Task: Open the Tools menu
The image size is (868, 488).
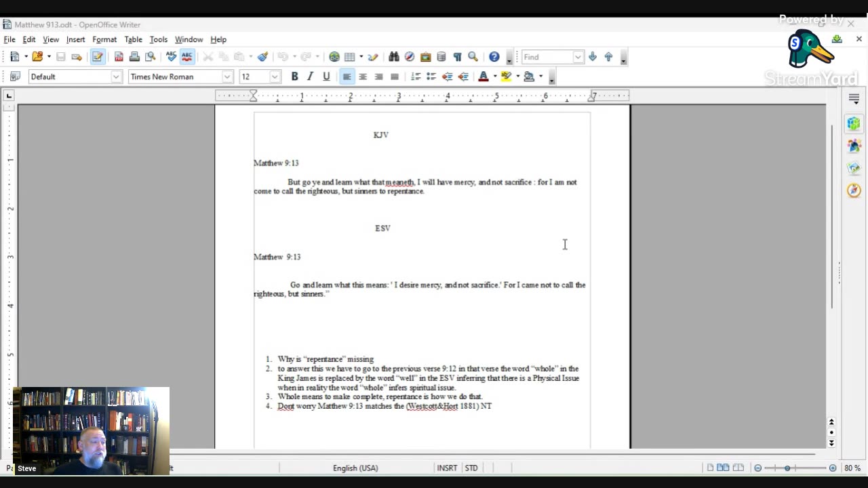Action: (x=159, y=39)
